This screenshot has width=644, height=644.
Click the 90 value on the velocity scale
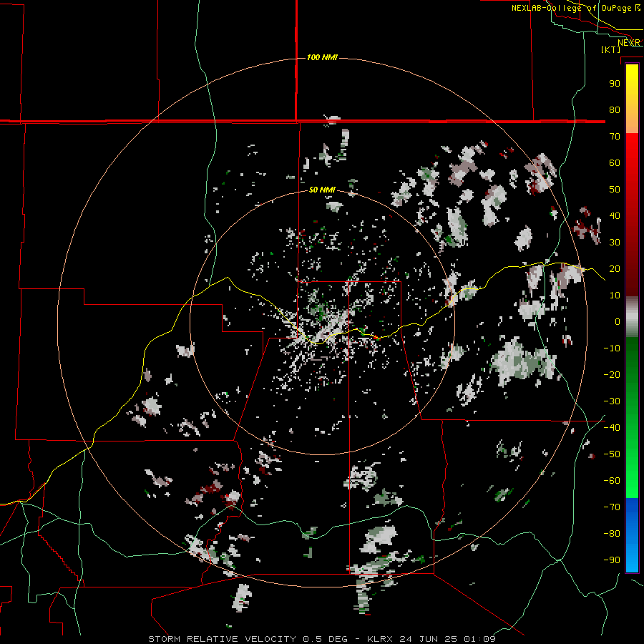pyautogui.click(x=615, y=84)
